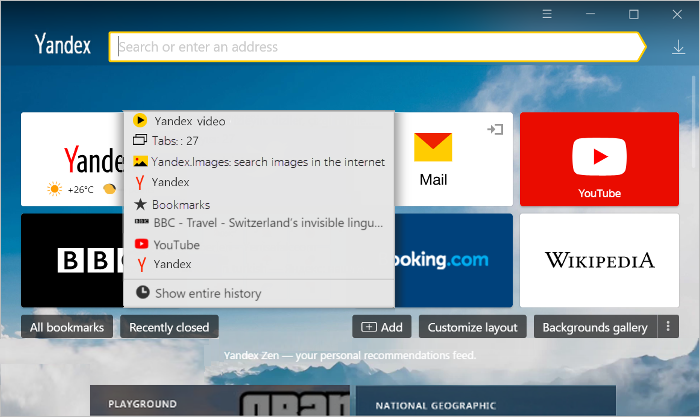Click the Yandex video play icon
The height and width of the screenshot is (417, 700).
click(140, 121)
